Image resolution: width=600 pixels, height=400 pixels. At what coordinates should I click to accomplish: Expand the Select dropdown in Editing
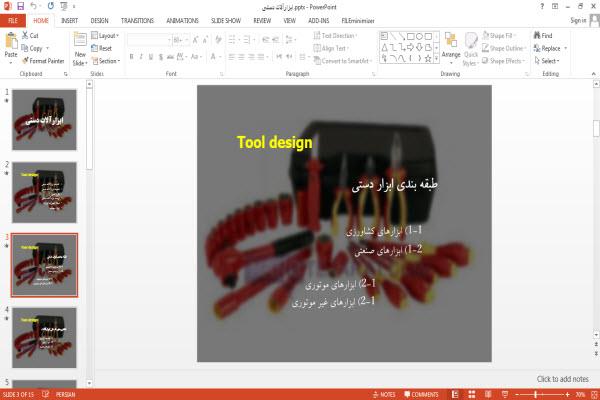pos(547,61)
